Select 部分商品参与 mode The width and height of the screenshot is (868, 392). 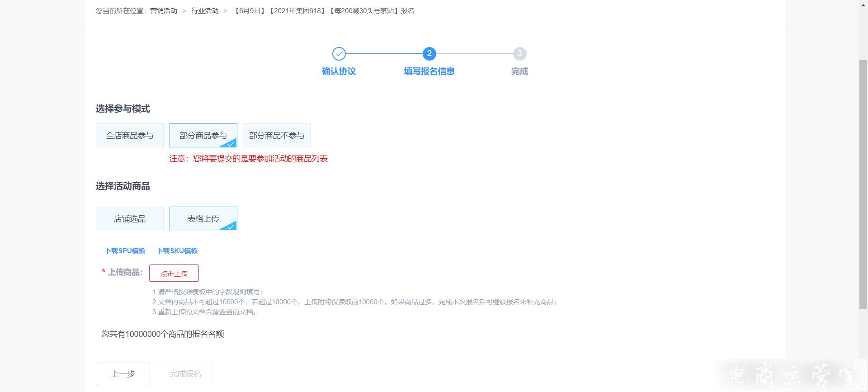pos(203,136)
